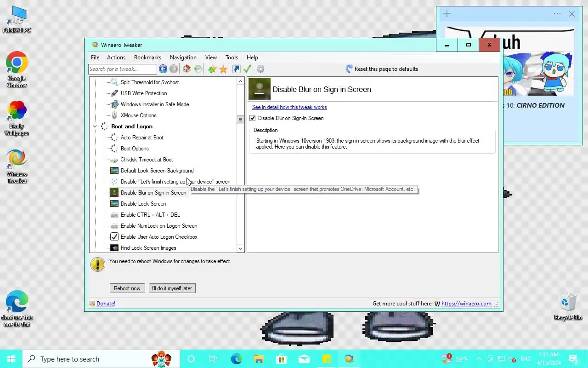The width and height of the screenshot is (588, 368).
Task: Go back with the blue arrow button
Action: (163, 69)
